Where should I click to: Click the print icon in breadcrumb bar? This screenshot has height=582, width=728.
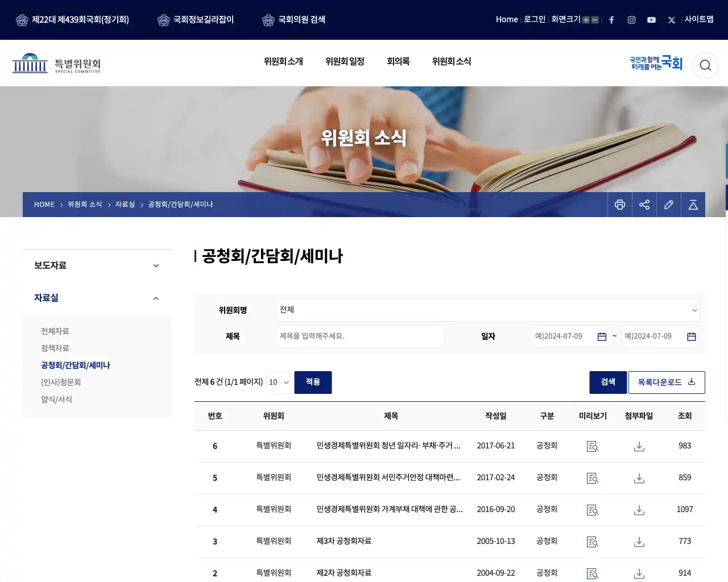[x=620, y=205]
